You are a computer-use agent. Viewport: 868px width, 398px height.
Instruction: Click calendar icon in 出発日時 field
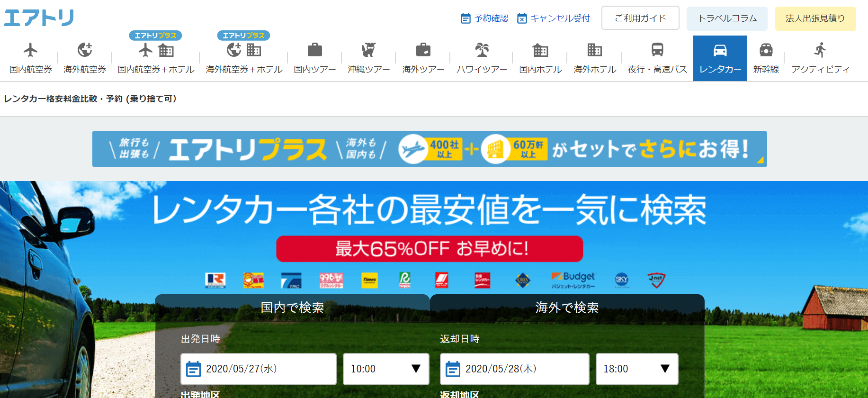[193, 369]
